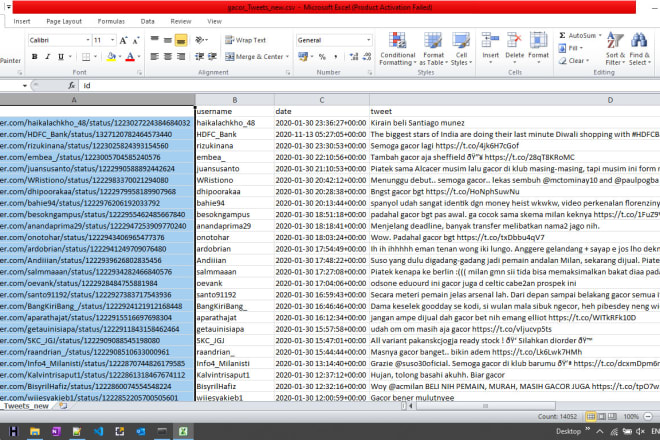Screen dimensions: 660x440
Task: Decrease decimal places
Action: pyautogui.click(x=367, y=56)
